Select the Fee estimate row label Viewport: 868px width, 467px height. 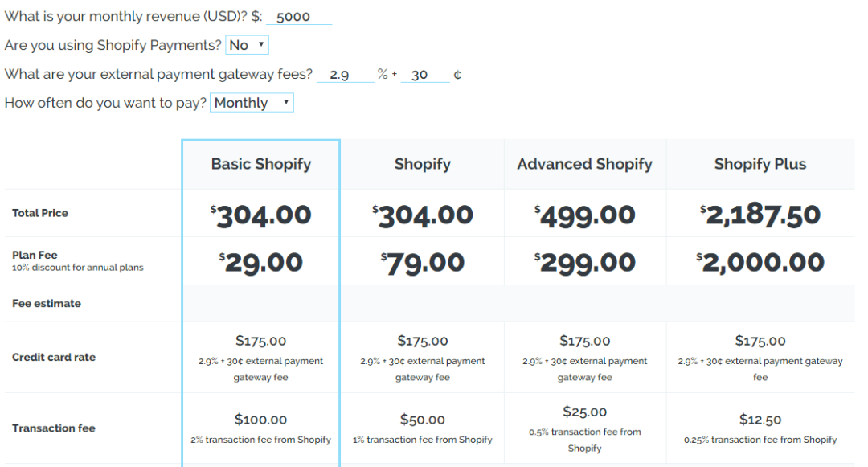[x=47, y=304]
